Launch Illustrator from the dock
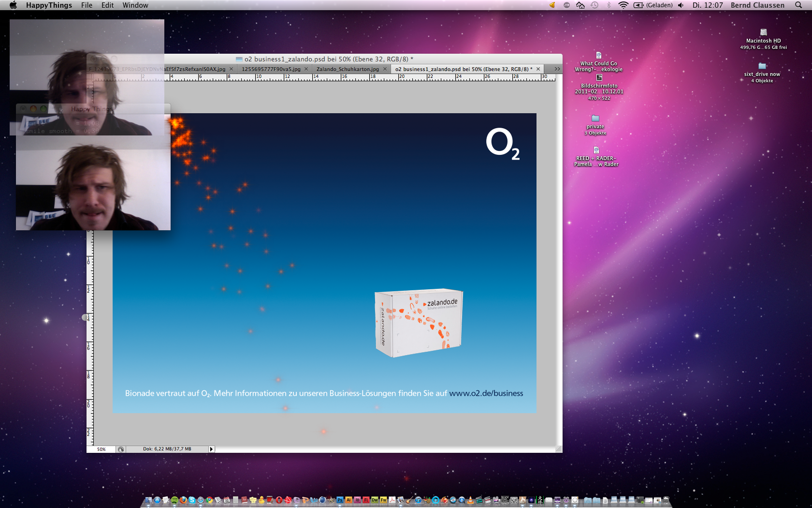 pos(348,500)
